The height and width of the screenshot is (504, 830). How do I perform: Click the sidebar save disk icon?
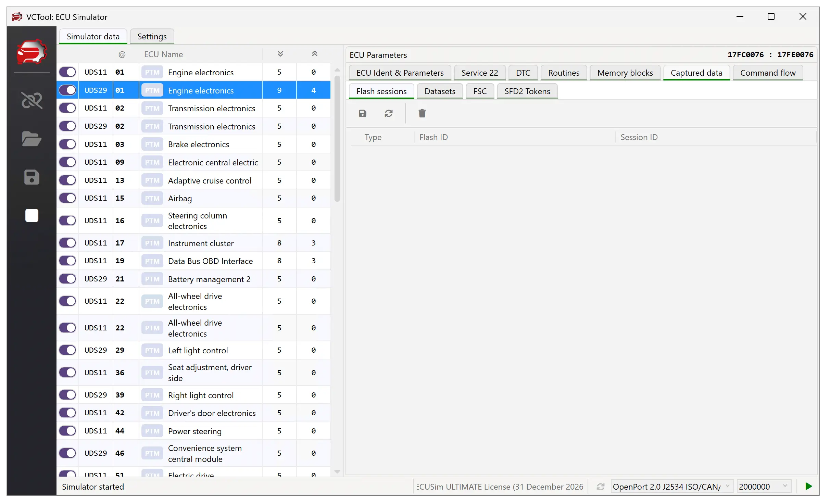(32, 177)
